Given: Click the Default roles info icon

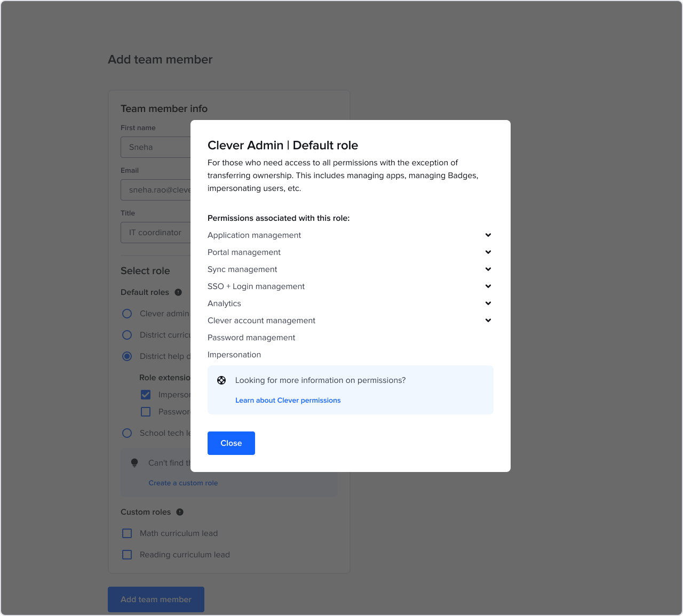Looking at the screenshot, I should coord(178,292).
